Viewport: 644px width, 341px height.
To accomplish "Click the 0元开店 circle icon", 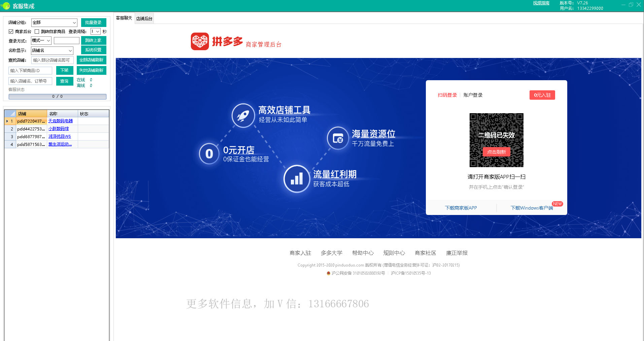I will [x=209, y=154].
